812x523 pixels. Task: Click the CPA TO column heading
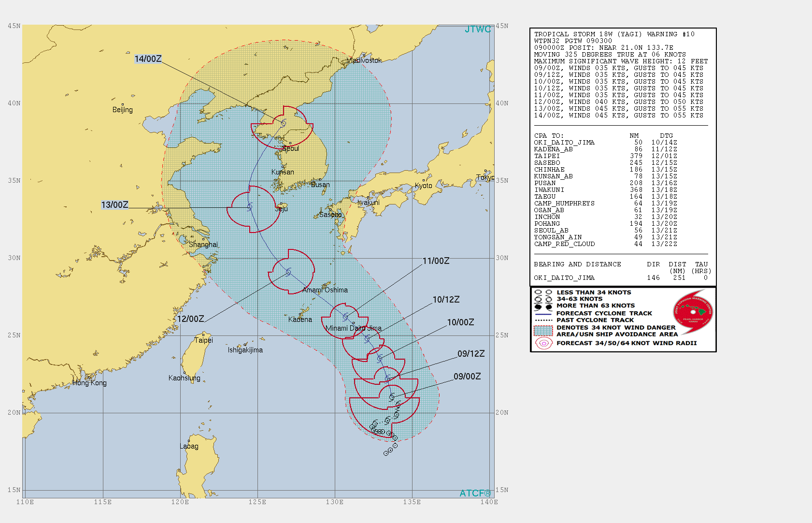[x=549, y=136]
